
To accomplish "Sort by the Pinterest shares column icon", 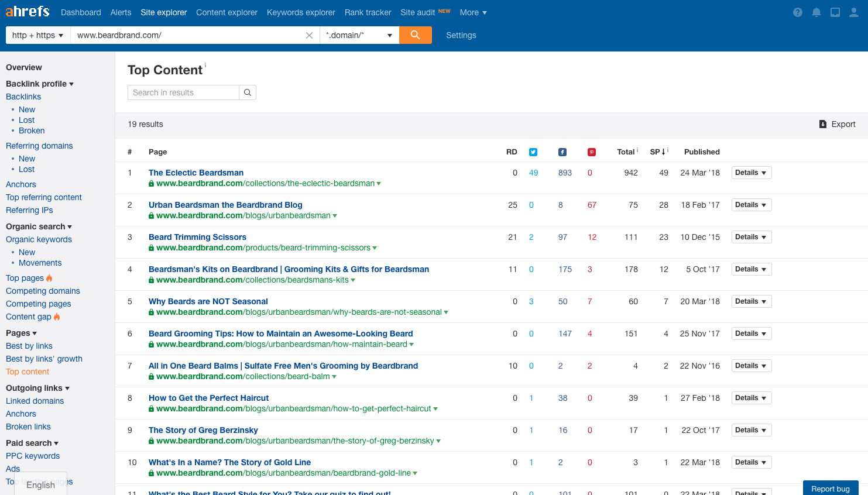I will pos(592,152).
